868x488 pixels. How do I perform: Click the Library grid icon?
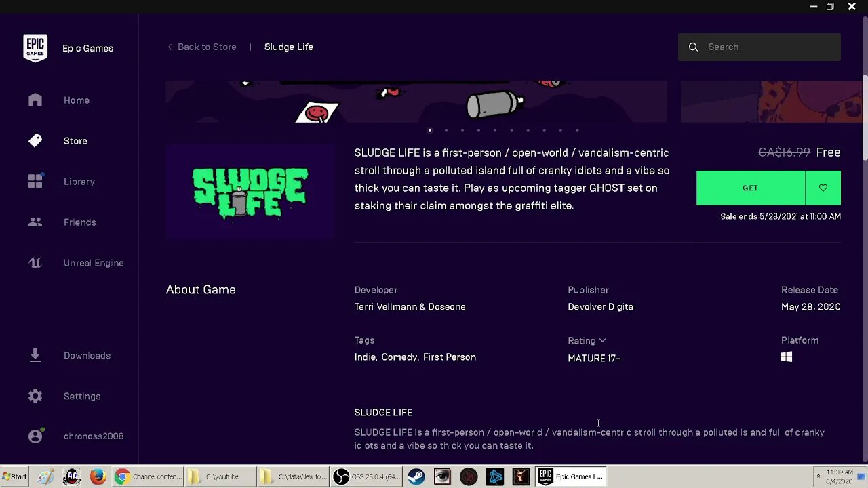coord(35,181)
